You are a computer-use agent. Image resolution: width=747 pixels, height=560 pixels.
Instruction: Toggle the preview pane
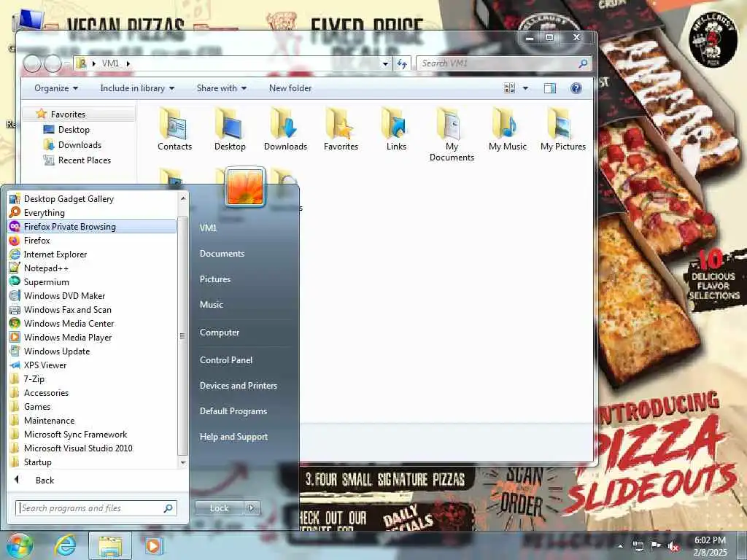[x=550, y=88]
